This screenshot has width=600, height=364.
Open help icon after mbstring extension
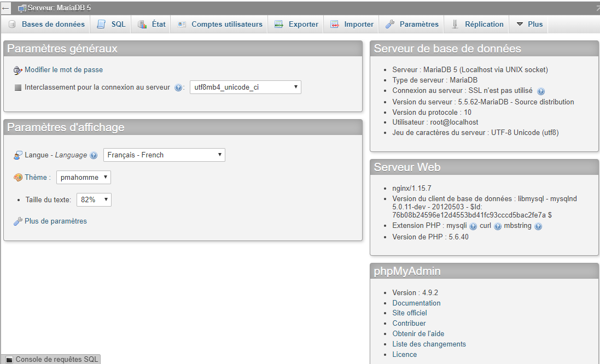point(538,226)
